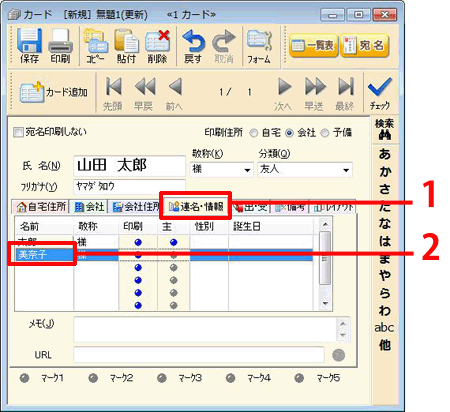Viewport: 450px width, 412px height.
Task: Click the チェック checkmark icon
Action: click(380, 87)
